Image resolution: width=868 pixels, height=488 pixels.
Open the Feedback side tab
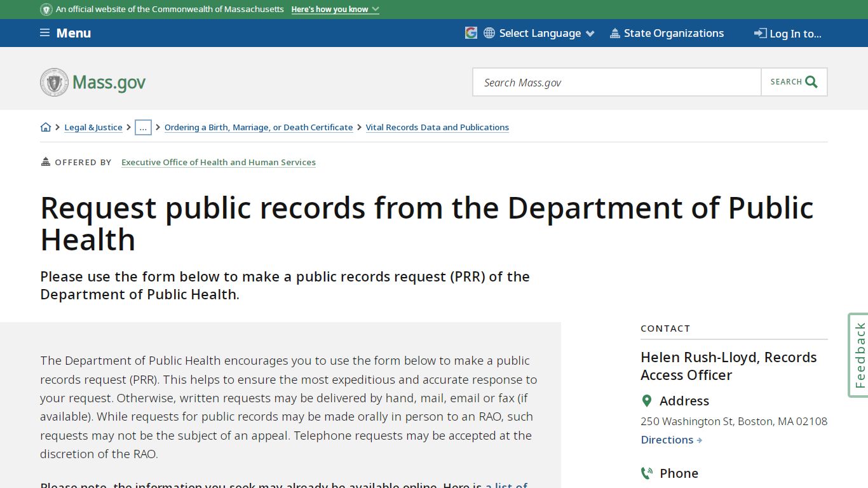coord(858,355)
